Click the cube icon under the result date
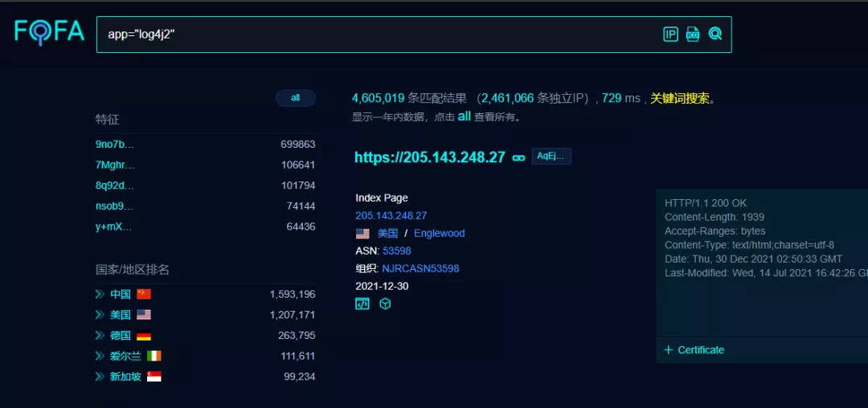The height and width of the screenshot is (408, 868). [x=385, y=304]
